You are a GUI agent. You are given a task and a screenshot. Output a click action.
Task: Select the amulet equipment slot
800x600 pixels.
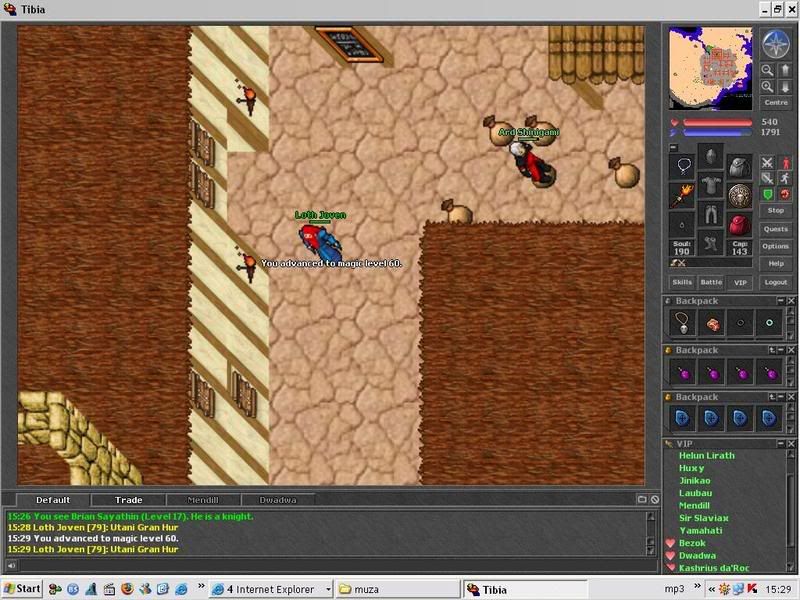682,166
